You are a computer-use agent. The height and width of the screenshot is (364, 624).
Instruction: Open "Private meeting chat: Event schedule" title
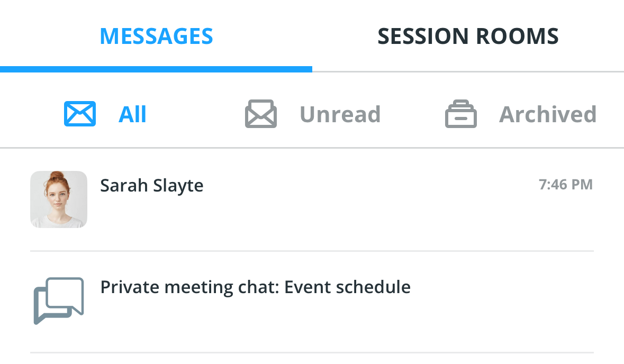[255, 287]
